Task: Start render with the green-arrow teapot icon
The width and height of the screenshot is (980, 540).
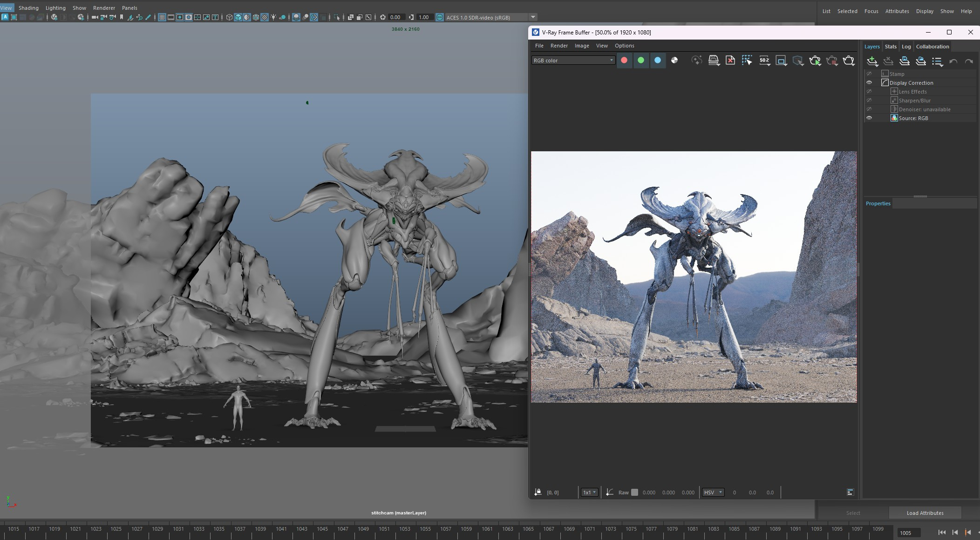Action: point(815,61)
